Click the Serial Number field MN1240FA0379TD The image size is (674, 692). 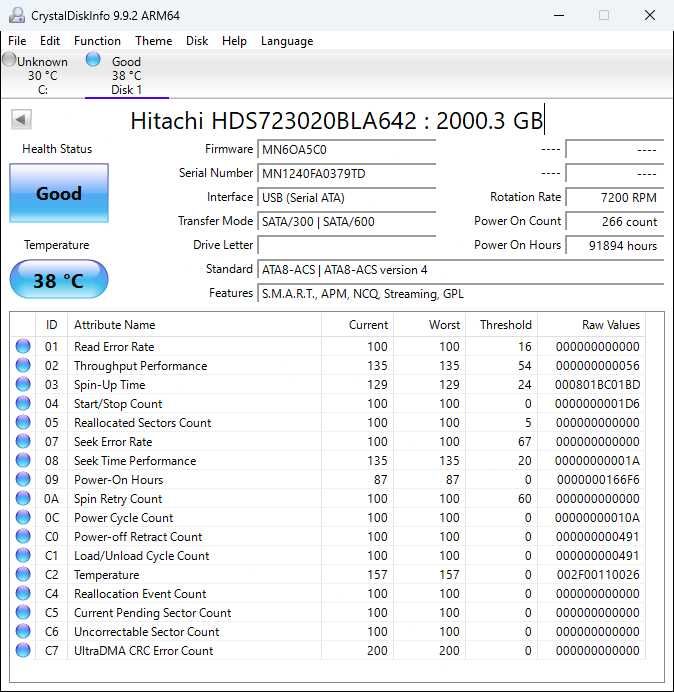click(x=346, y=173)
